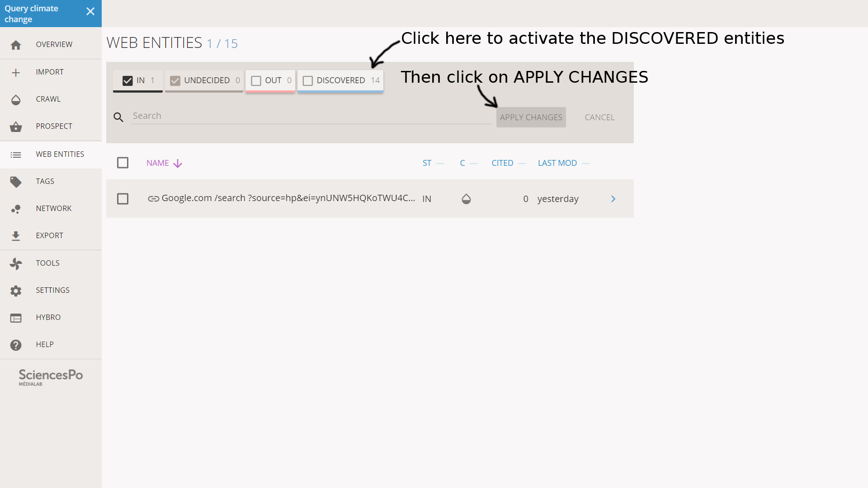The image size is (868, 488).
Task: Click the TOOLS navigation icon
Action: [15, 263]
